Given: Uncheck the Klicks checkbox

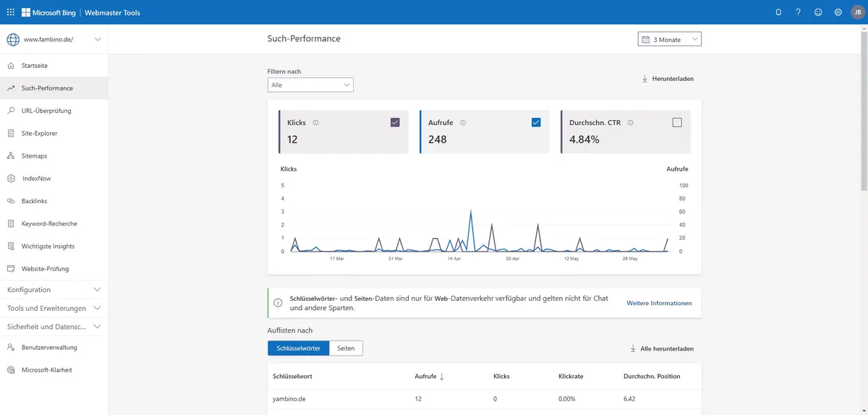Looking at the screenshot, I should (395, 122).
